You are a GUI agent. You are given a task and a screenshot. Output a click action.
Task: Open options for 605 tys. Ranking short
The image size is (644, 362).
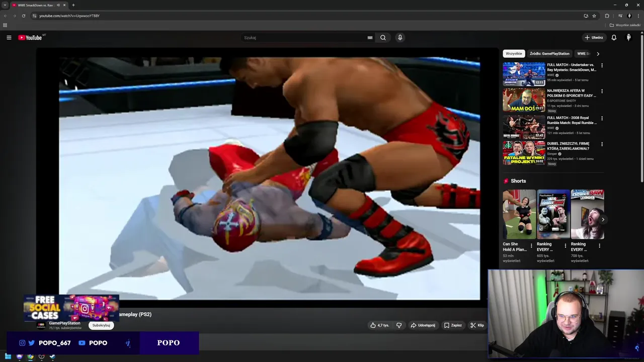pyautogui.click(x=565, y=246)
